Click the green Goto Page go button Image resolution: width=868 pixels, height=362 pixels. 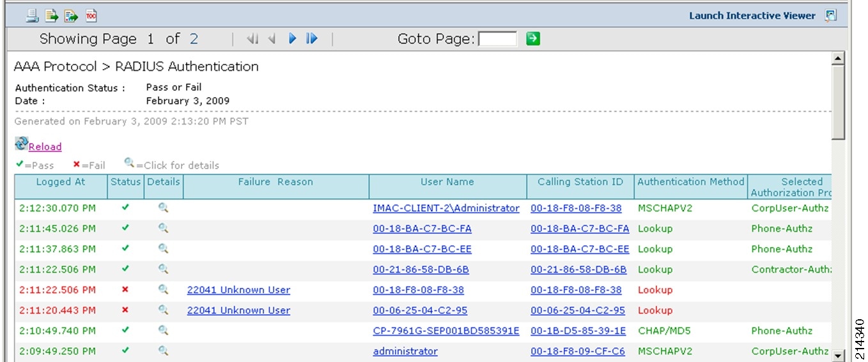pyautogui.click(x=533, y=39)
